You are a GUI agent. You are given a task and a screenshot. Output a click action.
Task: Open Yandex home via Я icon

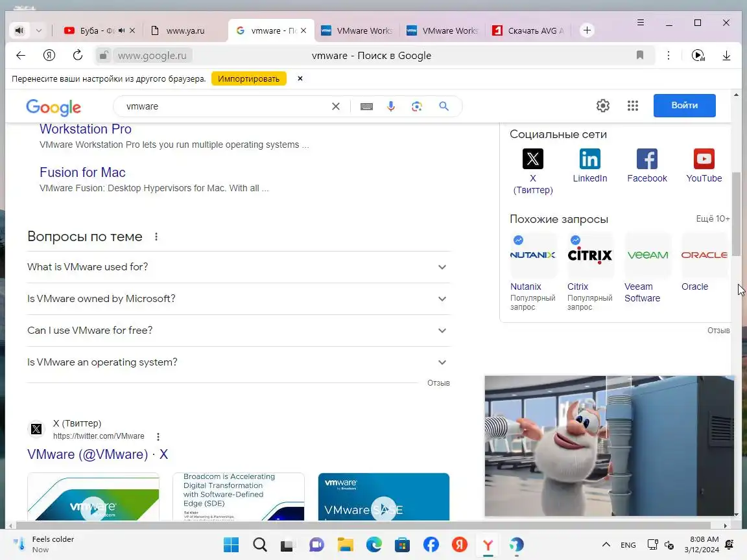pos(49,55)
